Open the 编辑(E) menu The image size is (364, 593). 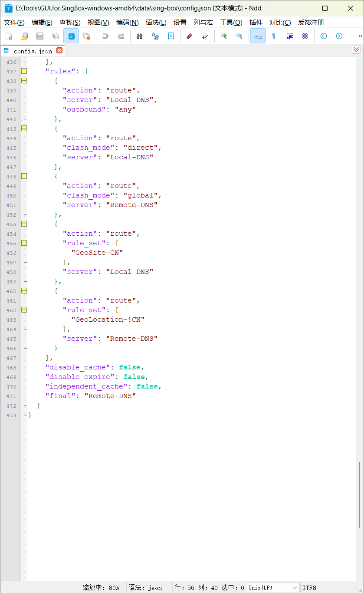[x=42, y=23]
